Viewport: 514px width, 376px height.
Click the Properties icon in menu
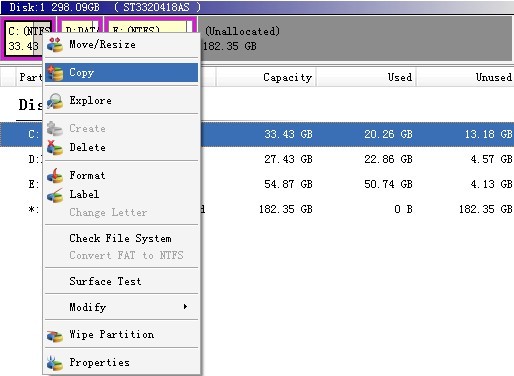click(x=55, y=363)
